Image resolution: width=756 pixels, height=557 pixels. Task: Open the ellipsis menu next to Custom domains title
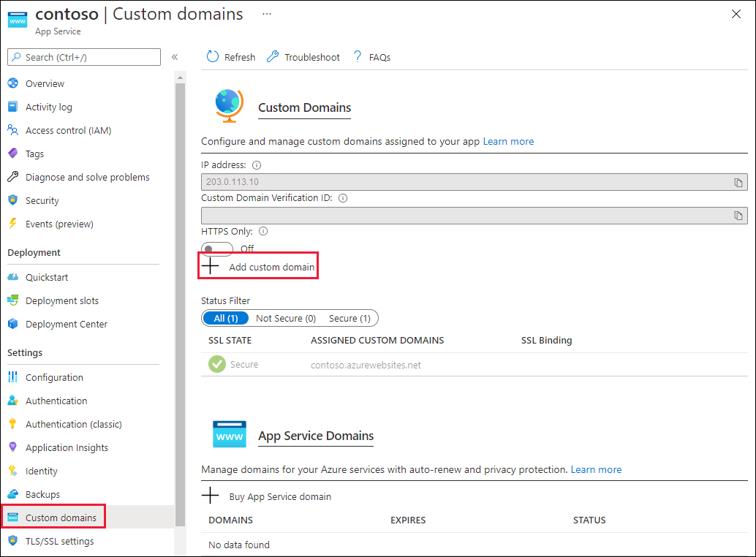pyautogui.click(x=266, y=13)
